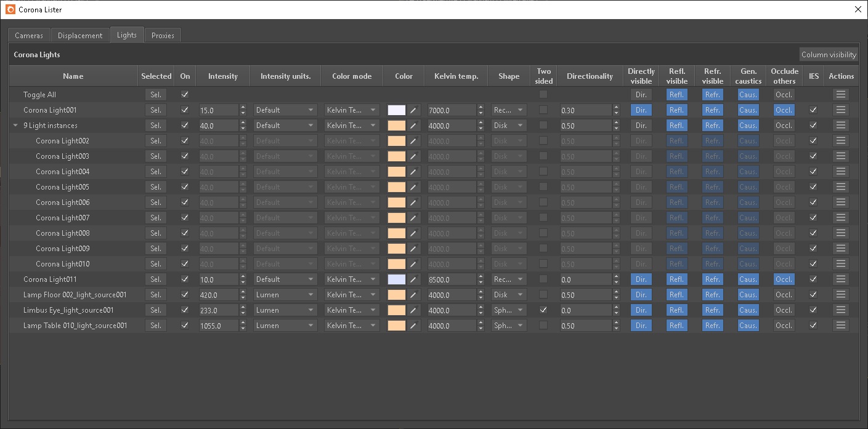Open actions menu for Corona Light003
Viewport: 868px width, 429px height.
(841, 156)
